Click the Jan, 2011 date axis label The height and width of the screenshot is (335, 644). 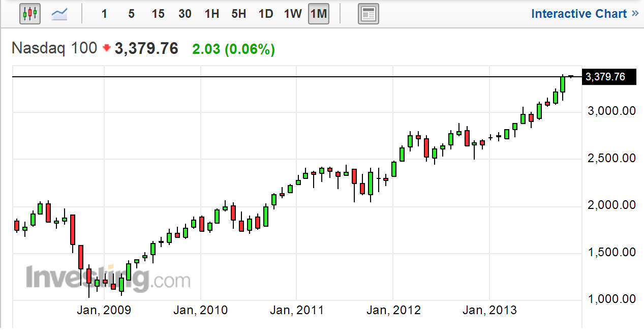coord(296,311)
